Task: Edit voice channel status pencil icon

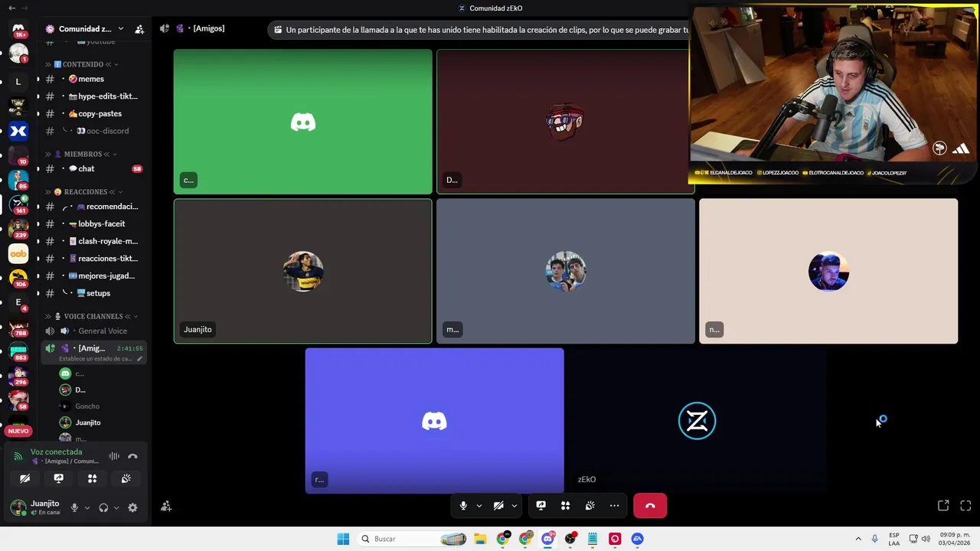Action: 139,359
